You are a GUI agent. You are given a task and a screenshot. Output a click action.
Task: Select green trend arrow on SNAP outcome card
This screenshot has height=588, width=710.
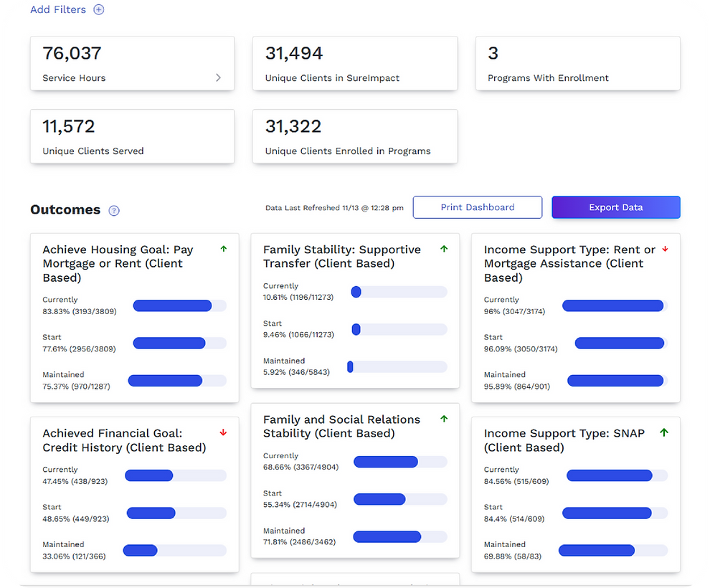pyautogui.click(x=665, y=433)
